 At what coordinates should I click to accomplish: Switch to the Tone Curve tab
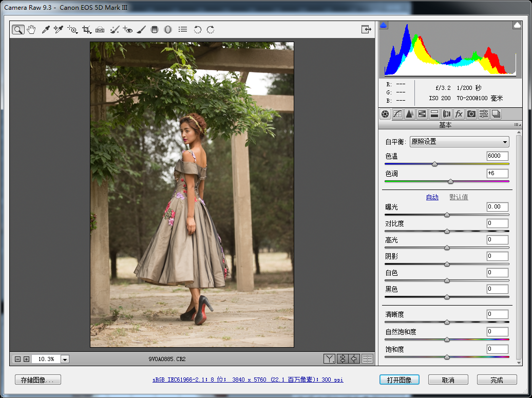pyautogui.click(x=397, y=114)
